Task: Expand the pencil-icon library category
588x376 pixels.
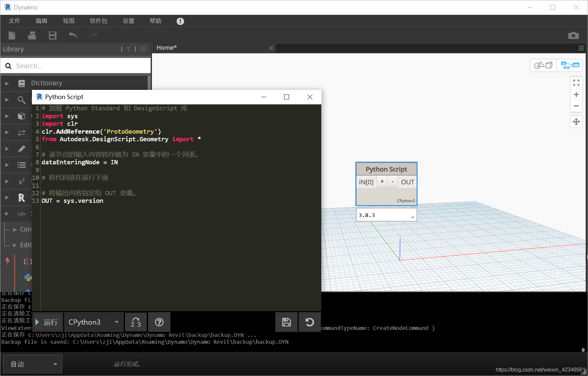Action: click(7, 148)
